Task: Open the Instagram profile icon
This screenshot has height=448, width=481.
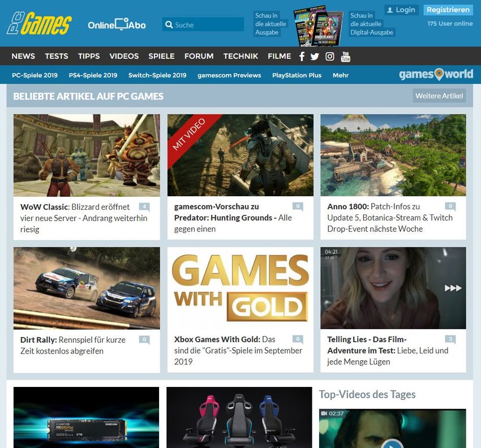Action: (330, 57)
